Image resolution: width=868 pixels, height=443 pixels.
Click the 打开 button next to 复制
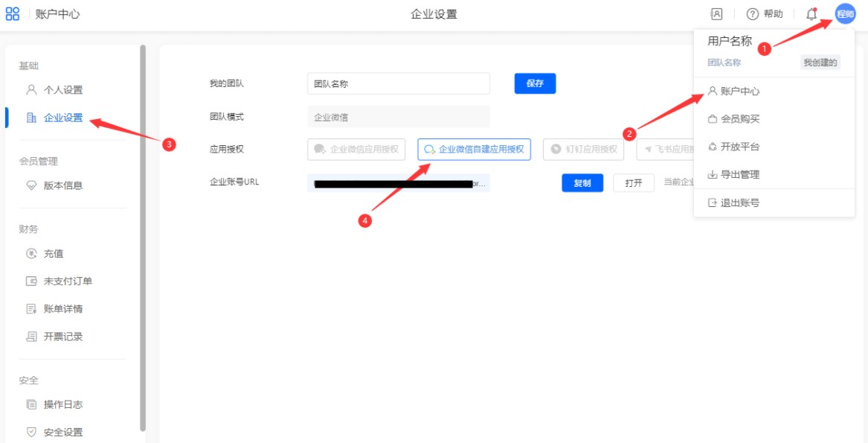click(633, 183)
